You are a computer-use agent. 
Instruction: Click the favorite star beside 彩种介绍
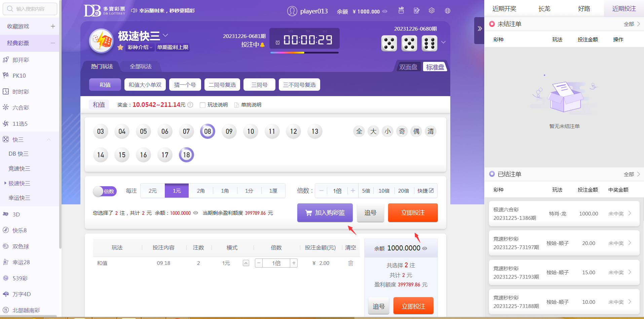pyautogui.click(x=120, y=47)
